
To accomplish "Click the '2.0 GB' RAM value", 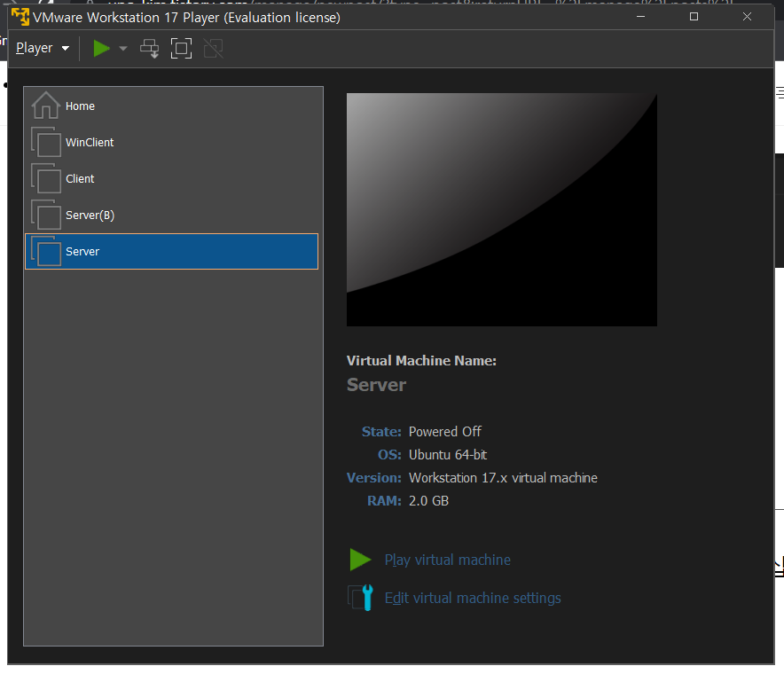I will coord(428,501).
